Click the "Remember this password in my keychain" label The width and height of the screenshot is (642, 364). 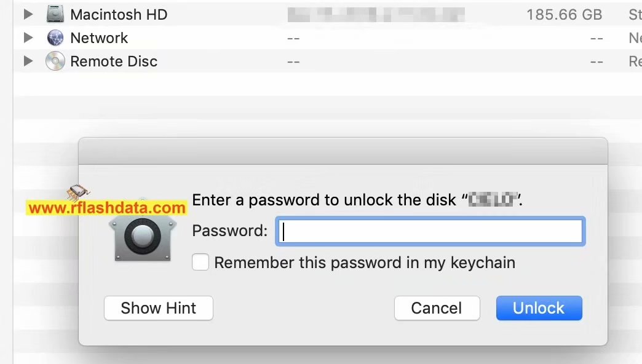pyautogui.click(x=364, y=263)
